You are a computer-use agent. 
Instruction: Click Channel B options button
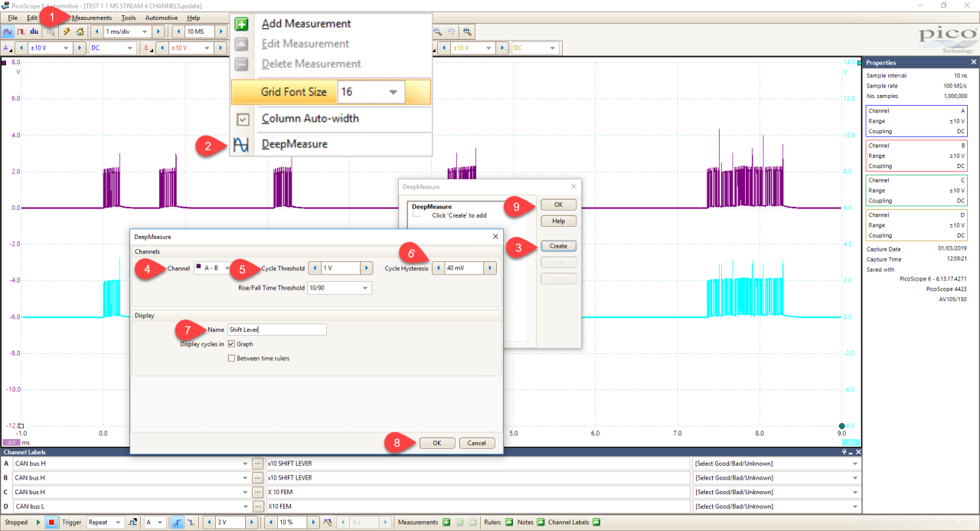149,48
